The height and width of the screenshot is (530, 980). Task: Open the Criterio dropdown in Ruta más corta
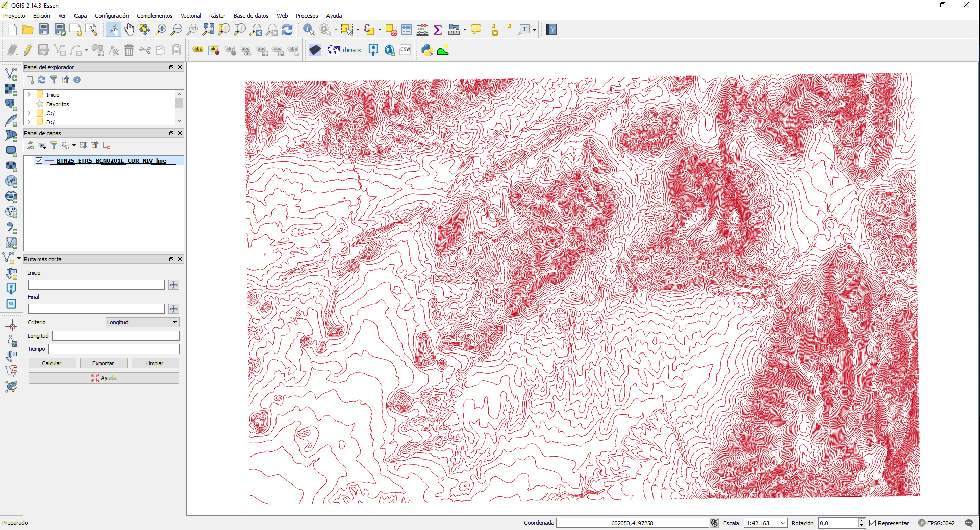click(142, 322)
